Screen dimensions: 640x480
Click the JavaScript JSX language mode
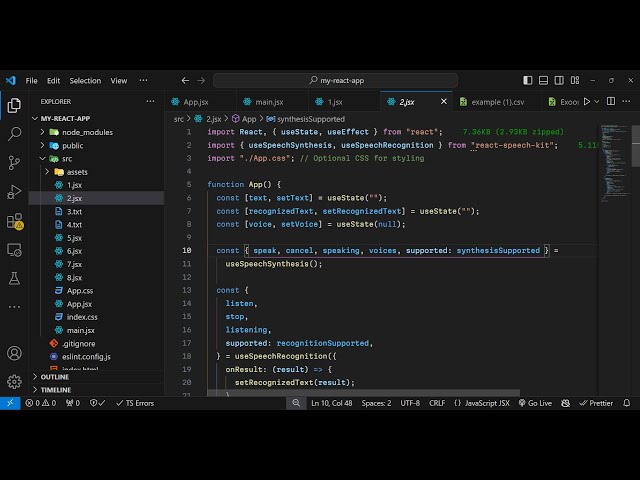pos(481,403)
